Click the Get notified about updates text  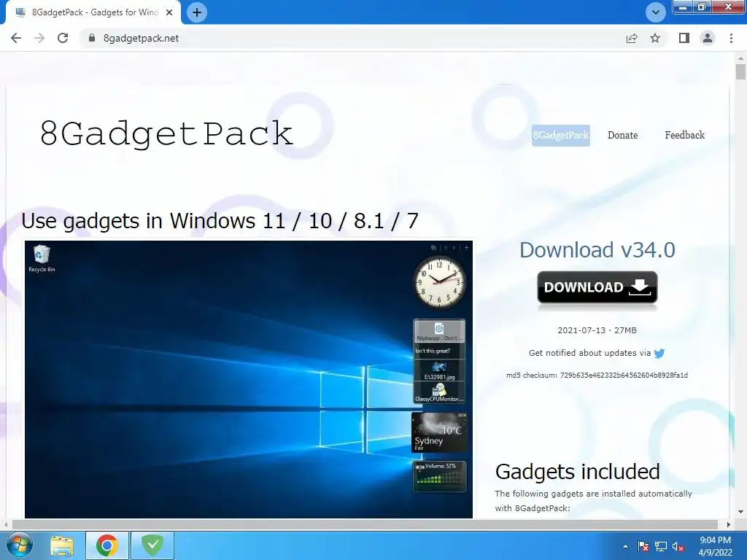tap(589, 353)
